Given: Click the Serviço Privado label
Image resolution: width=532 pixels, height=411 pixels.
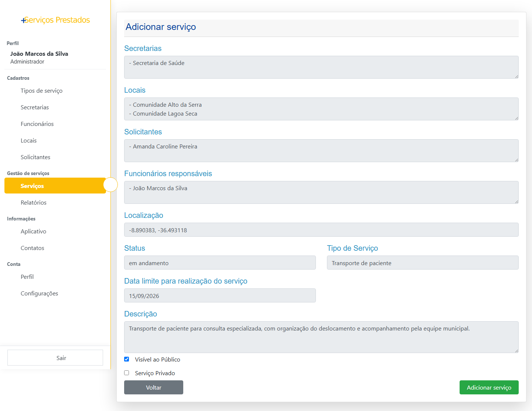Looking at the screenshot, I should point(155,373).
